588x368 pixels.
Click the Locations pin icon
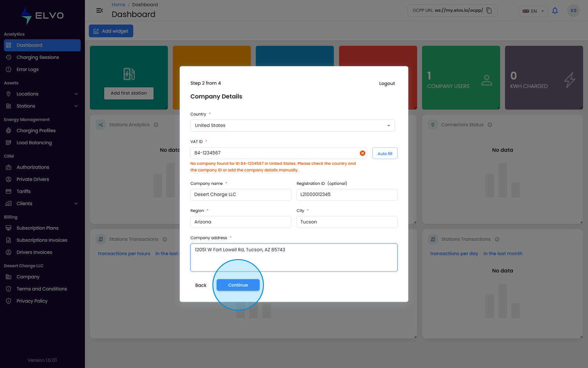(x=8, y=94)
